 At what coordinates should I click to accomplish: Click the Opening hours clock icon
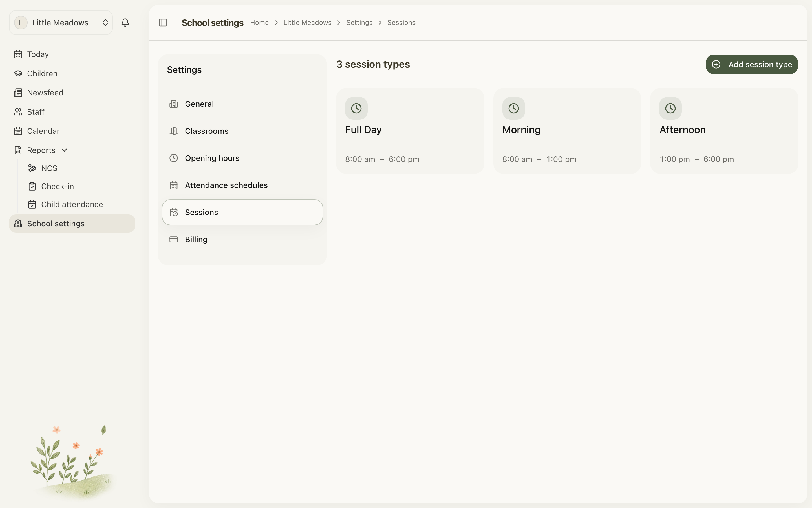pos(173,158)
